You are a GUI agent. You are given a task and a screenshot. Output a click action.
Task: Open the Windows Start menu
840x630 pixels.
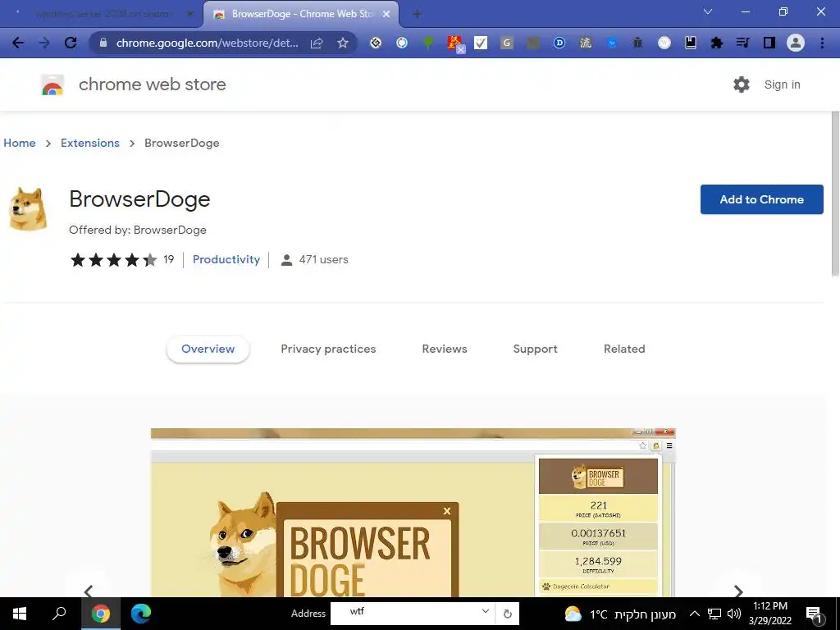click(x=20, y=614)
